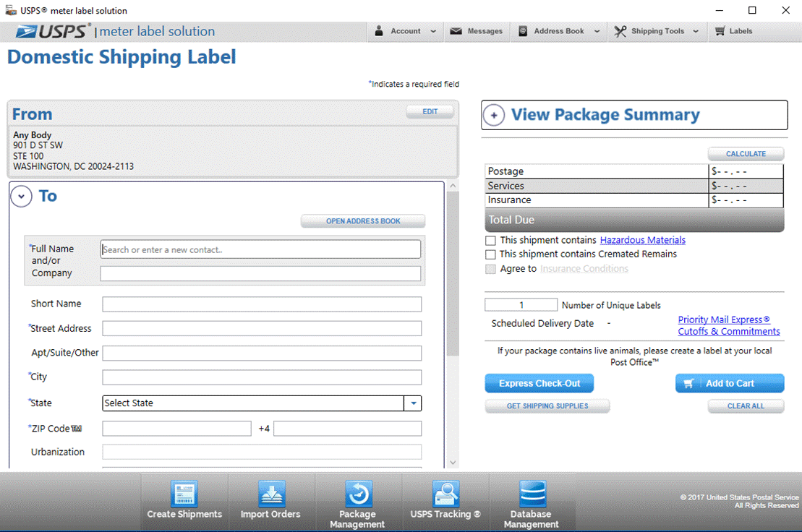Viewport: 802px width, 532px height.
Task: Check the Hazardous Materials checkbox
Action: pos(490,240)
